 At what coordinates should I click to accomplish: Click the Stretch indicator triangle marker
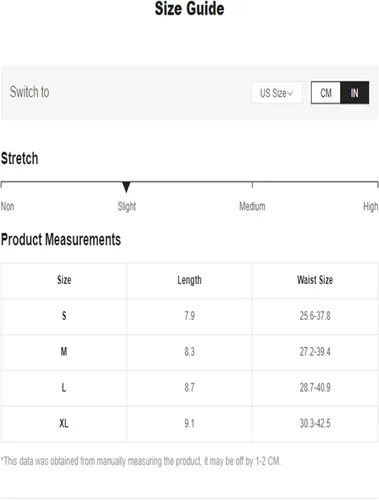coord(126,187)
